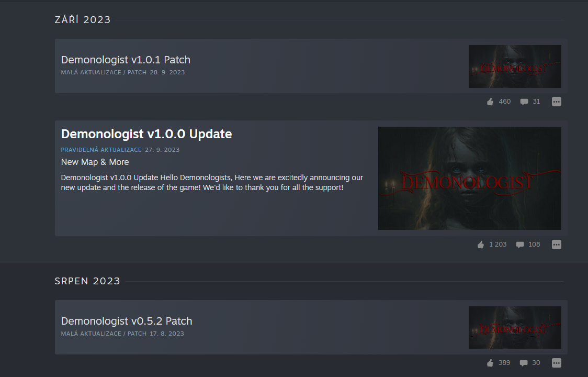This screenshot has width=588, height=377.
Task: Open the Demonologist v0.5.2 Patch title
Action: tap(127, 321)
